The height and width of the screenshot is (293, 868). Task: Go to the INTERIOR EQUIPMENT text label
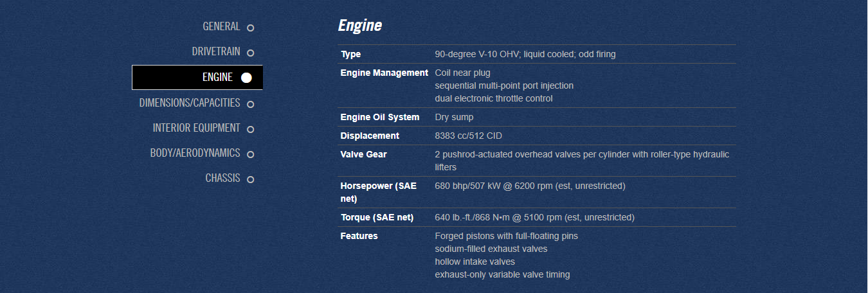pyautogui.click(x=196, y=128)
